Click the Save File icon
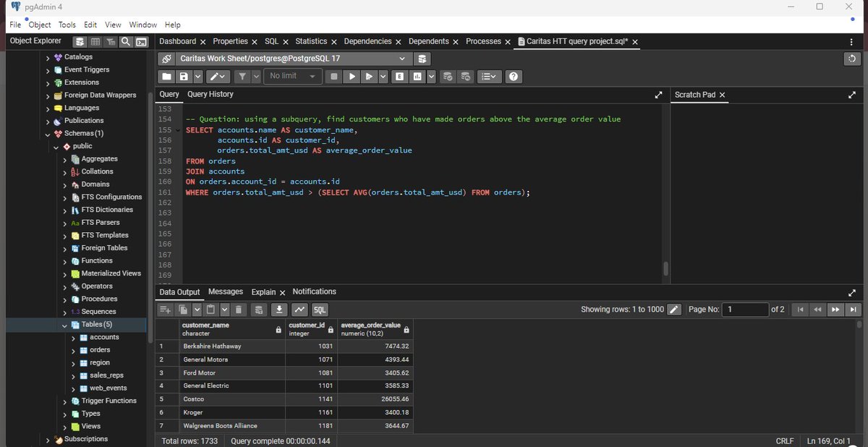Screen dimensions: 868x447 (184, 77)
